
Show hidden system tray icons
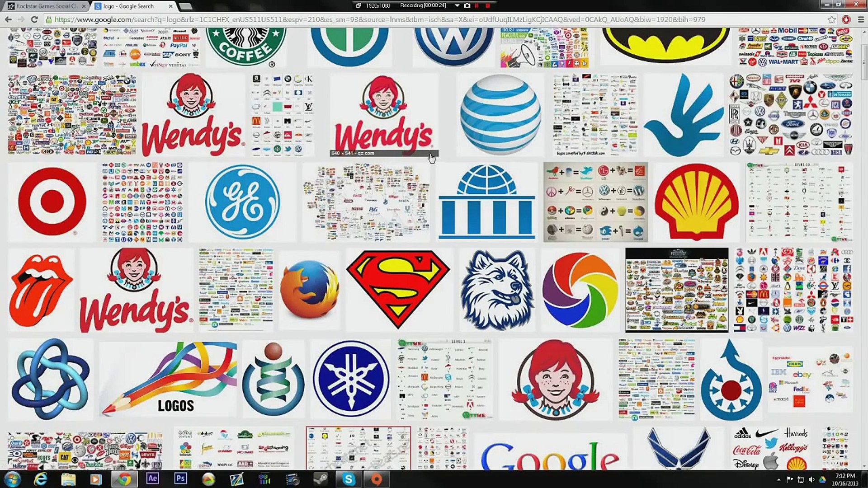click(x=778, y=479)
